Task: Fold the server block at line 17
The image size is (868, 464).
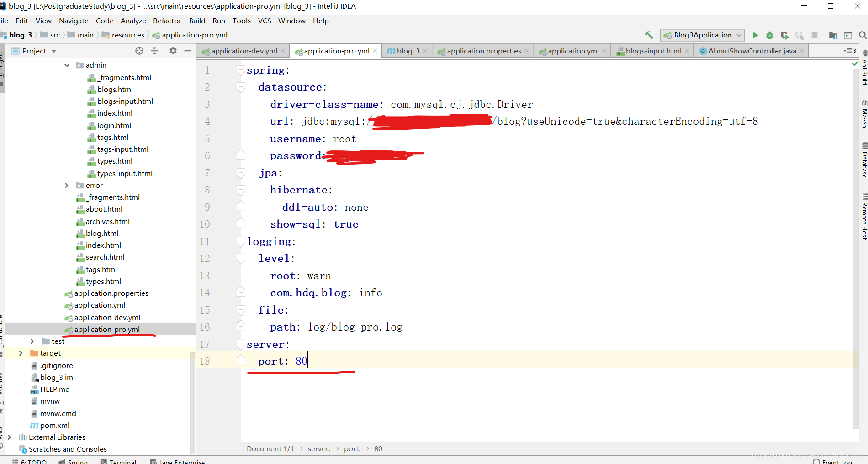Action: [241, 344]
